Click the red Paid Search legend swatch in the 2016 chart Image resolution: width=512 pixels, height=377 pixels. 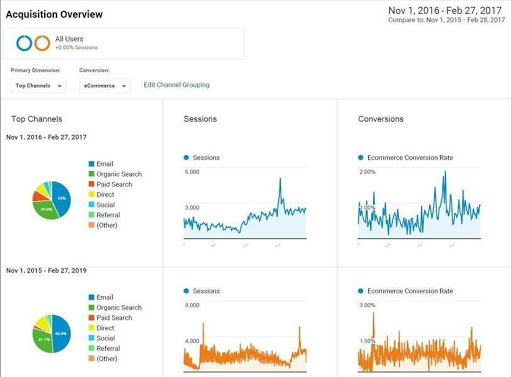(91, 184)
